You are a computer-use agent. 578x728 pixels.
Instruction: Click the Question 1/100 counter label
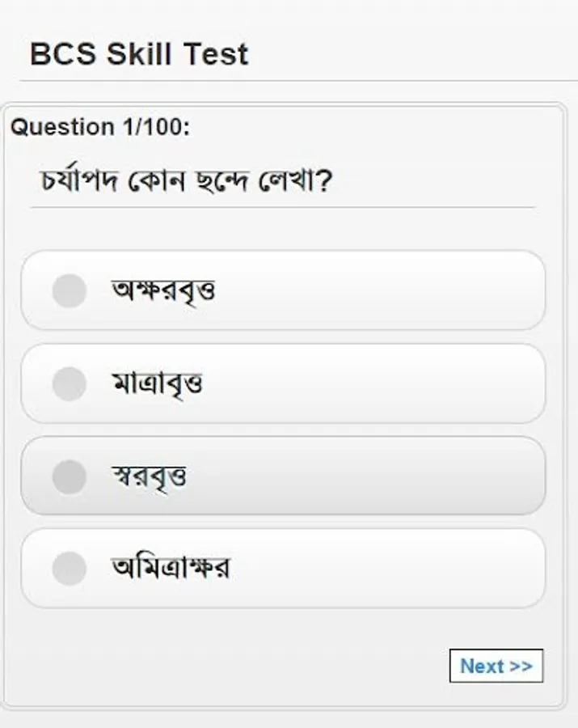point(100,127)
